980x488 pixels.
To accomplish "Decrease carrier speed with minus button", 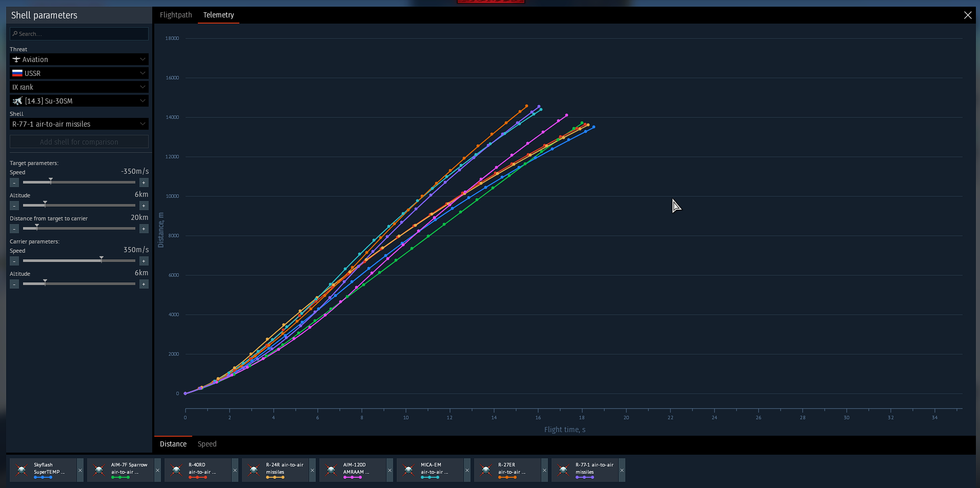I will [x=14, y=261].
